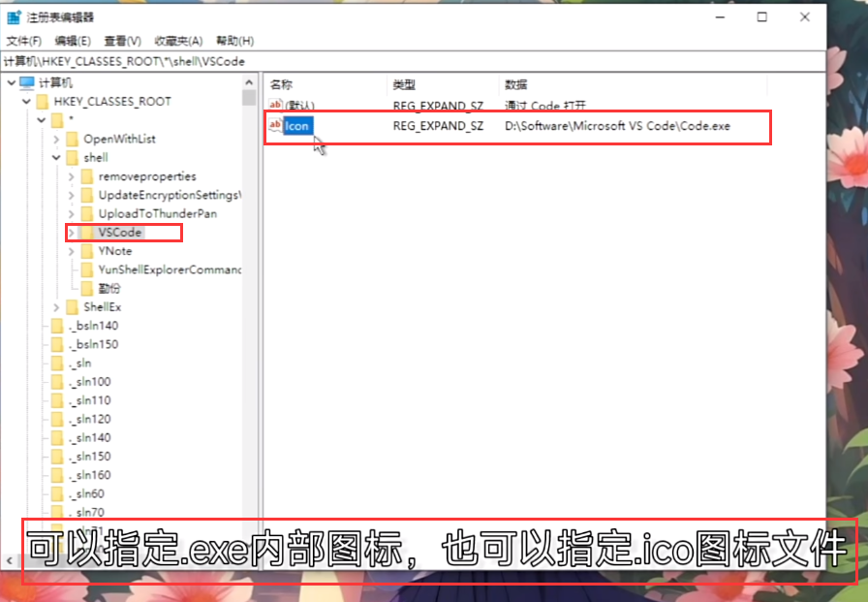
Task: Open the 查看(V) menu
Action: coord(123,41)
